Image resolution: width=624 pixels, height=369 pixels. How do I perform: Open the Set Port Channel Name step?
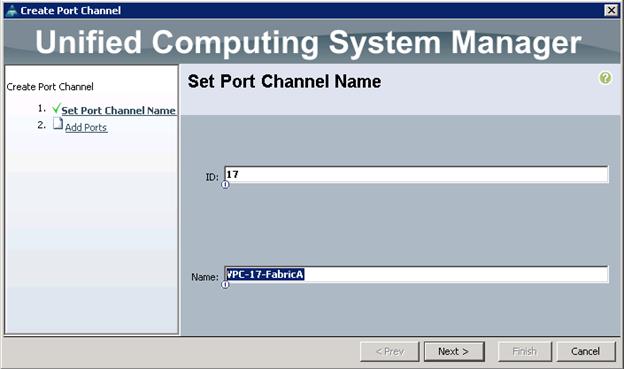[118, 110]
